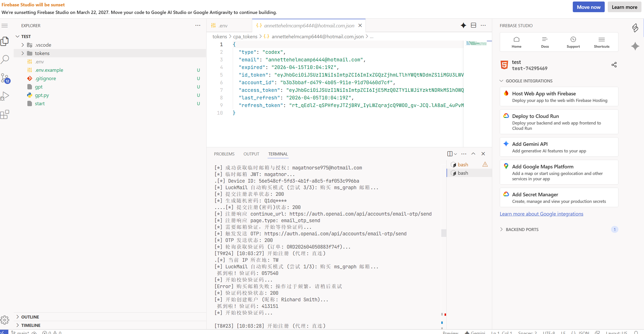Screen dimensions: 644x334
Task: Click the Move now button
Action: [588, 7]
